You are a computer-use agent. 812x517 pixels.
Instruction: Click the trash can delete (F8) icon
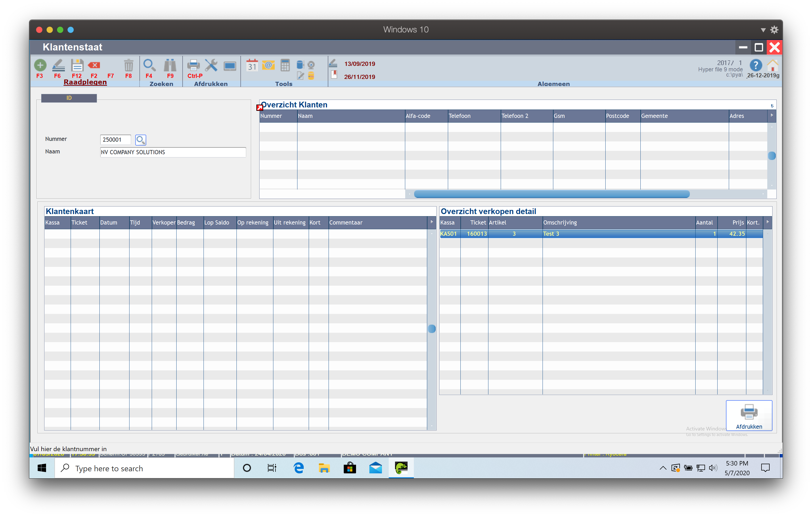tap(128, 65)
